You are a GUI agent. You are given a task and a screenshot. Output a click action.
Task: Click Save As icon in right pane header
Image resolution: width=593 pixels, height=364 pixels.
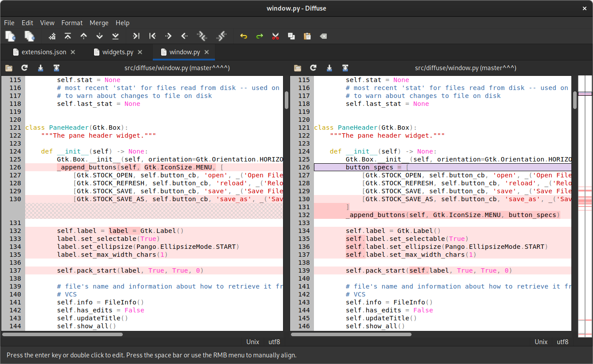pyautogui.click(x=345, y=68)
